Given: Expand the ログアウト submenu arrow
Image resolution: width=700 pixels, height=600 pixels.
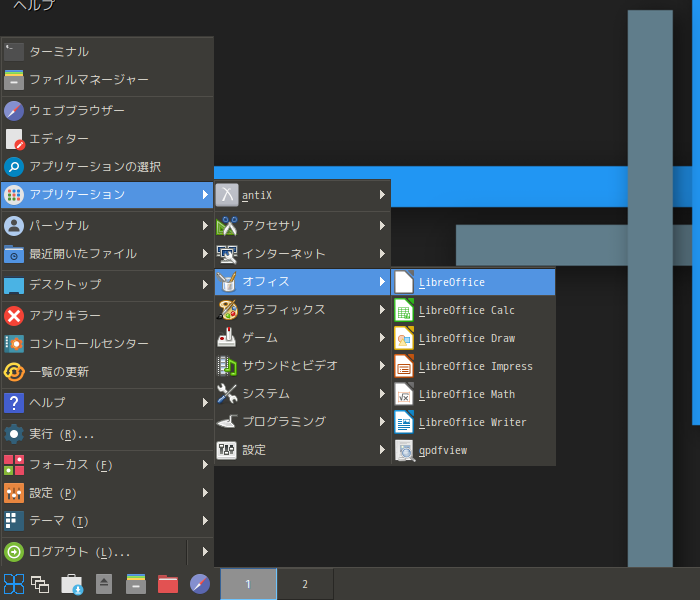Looking at the screenshot, I should pyautogui.click(x=205, y=551).
